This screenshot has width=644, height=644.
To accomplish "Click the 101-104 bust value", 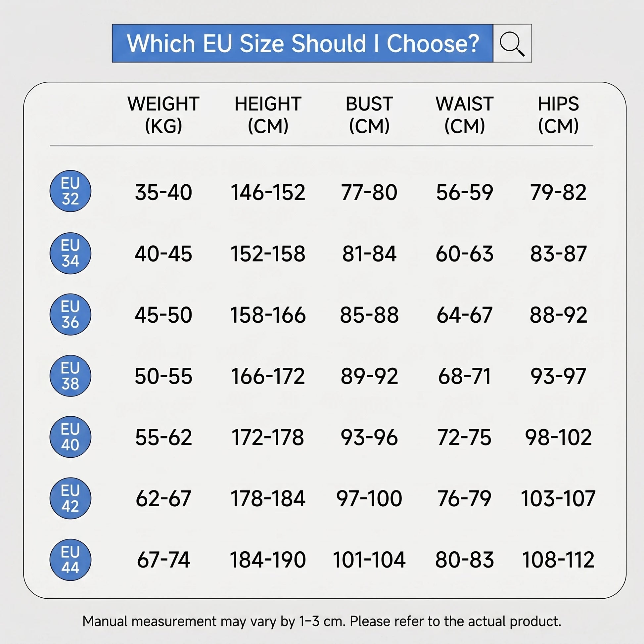I will point(369,560).
